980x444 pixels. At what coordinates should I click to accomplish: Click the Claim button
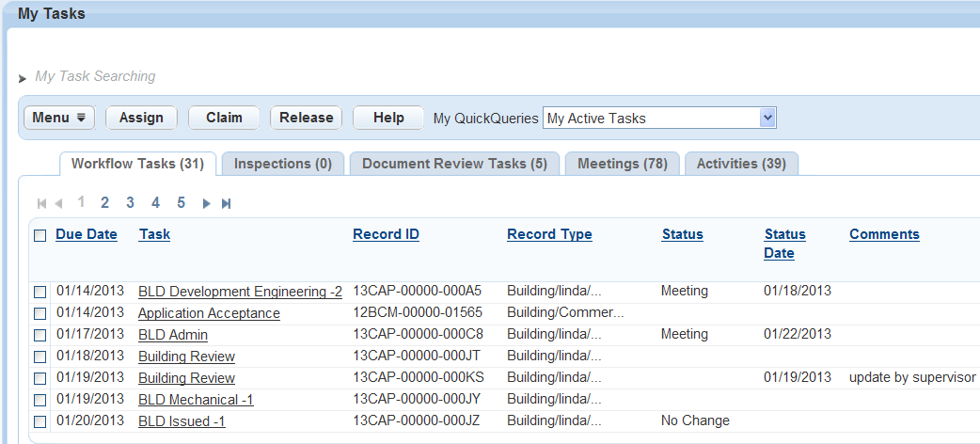pos(224,118)
